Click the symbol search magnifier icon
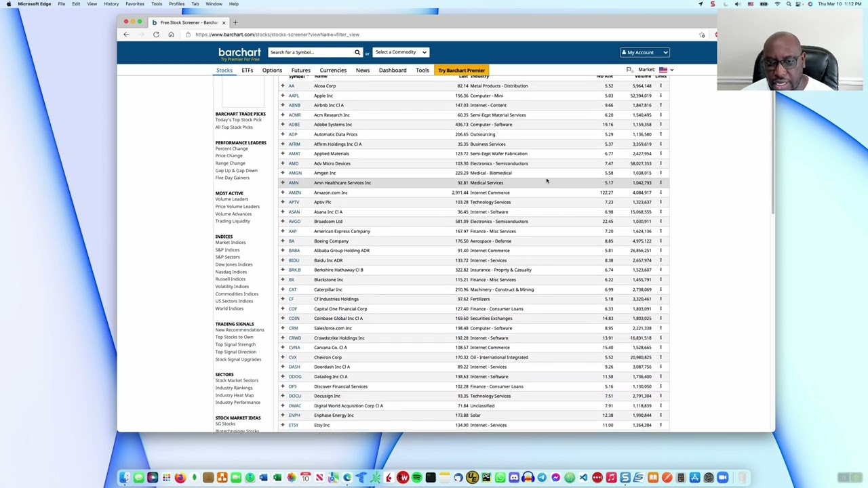The image size is (868, 488). pos(357,52)
